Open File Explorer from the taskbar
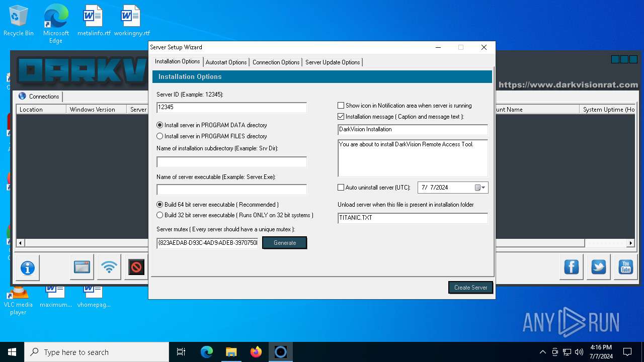The image size is (644, 362). 231,352
